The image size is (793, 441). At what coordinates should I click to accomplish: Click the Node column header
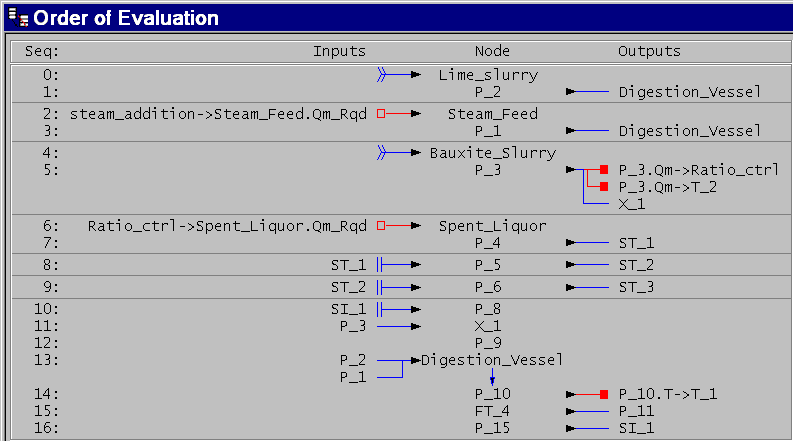pyautogui.click(x=492, y=51)
